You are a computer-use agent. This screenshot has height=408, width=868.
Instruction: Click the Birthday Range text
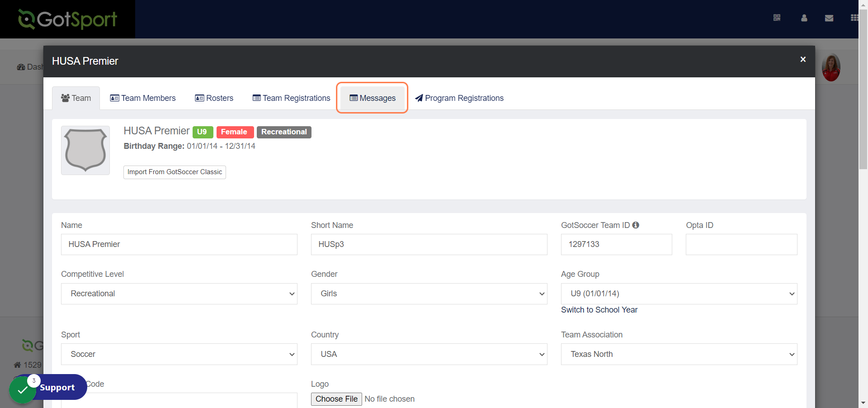coord(189,146)
